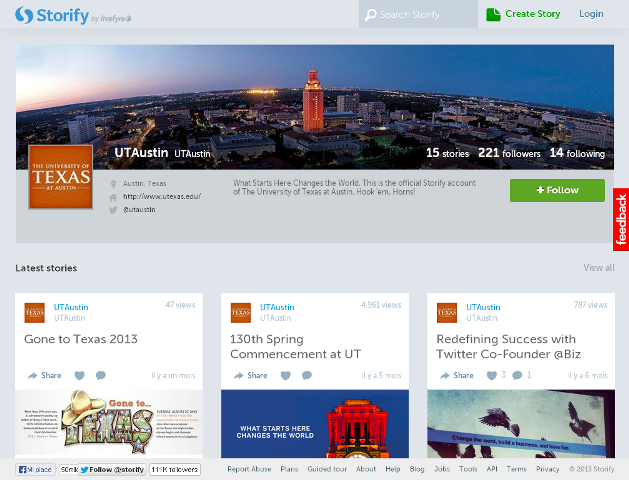
Task: Like the 130th Spring Commencement story
Action: [x=286, y=375]
